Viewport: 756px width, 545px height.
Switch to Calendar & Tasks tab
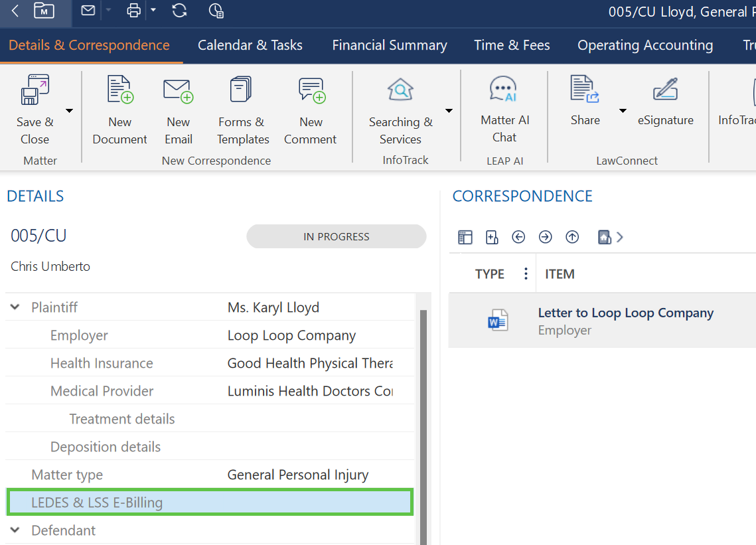pos(250,45)
